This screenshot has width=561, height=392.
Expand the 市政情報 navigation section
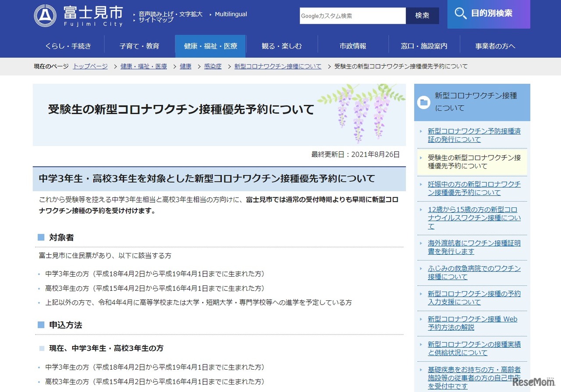coord(353,46)
